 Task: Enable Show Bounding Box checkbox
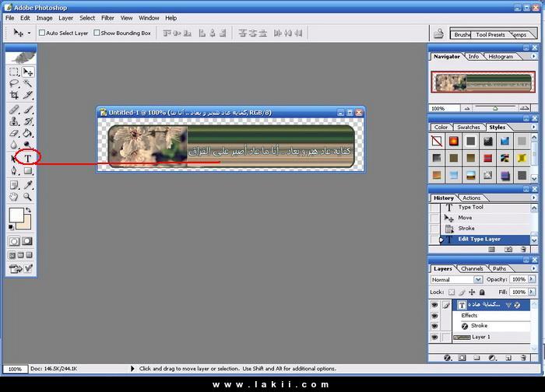pos(97,33)
